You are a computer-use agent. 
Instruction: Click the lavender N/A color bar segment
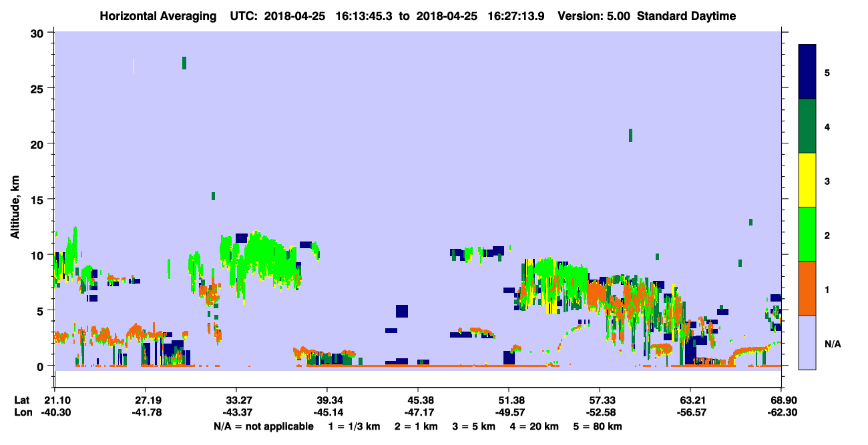tap(808, 342)
